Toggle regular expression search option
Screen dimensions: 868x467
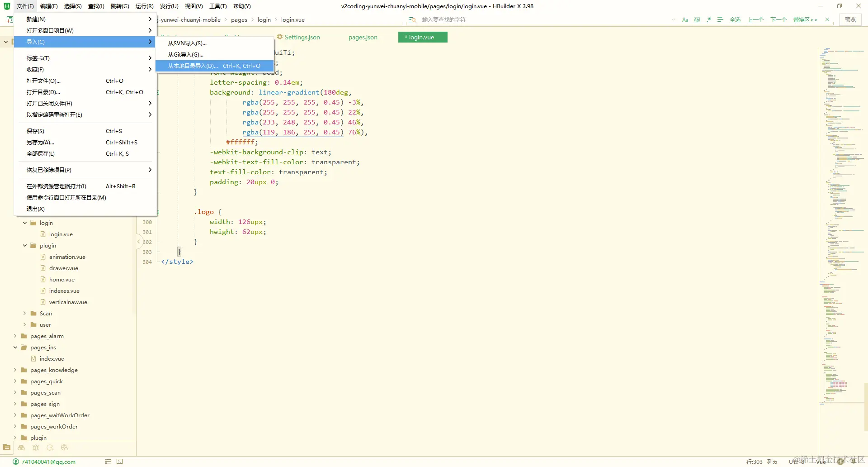point(708,20)
